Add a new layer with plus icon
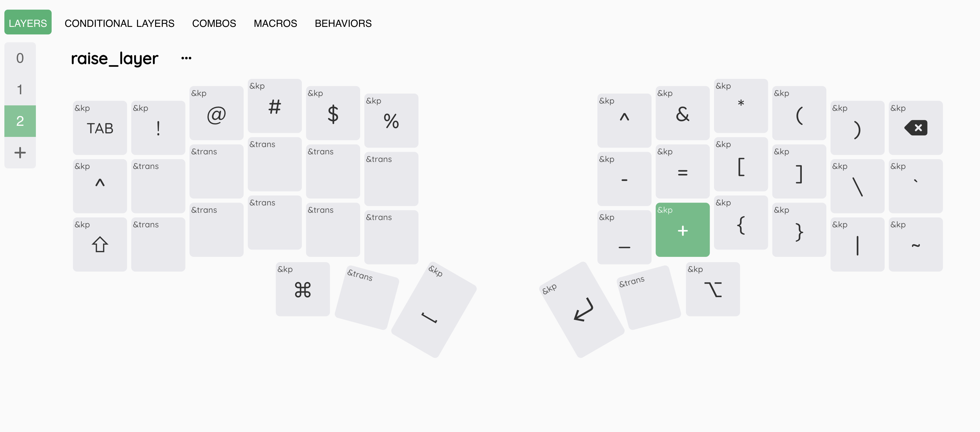The height and width of the screenshot is (432, 980). pos(20,153)
